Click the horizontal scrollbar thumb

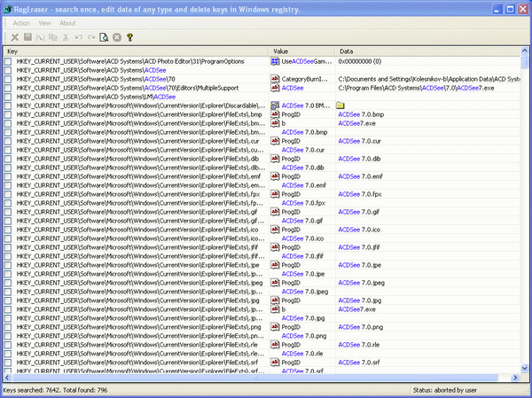pos(254,378)
